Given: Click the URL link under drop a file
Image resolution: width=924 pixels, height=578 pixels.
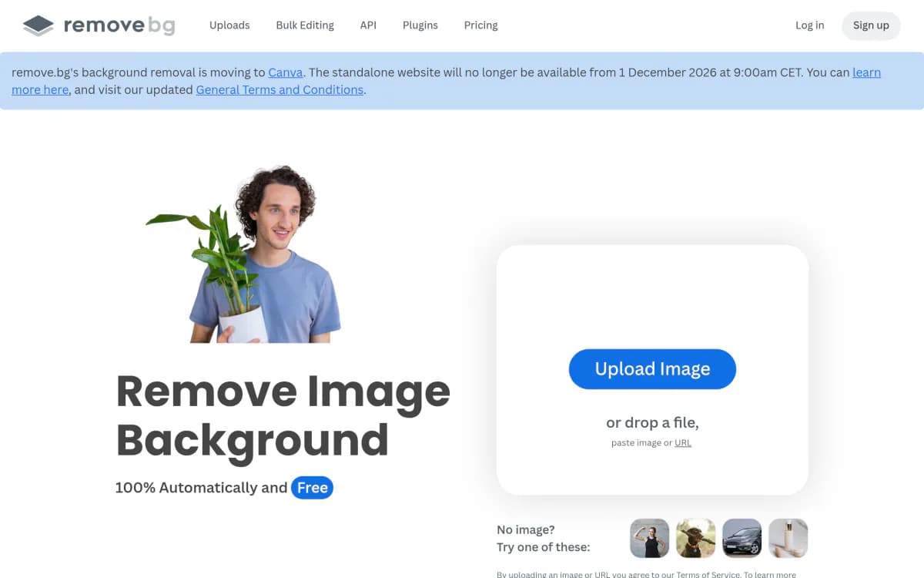Looking at the screenshot, I should (683, 443).
